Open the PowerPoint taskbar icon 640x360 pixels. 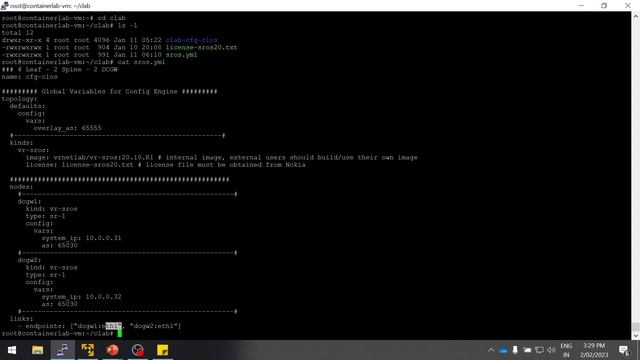[112, 350]
